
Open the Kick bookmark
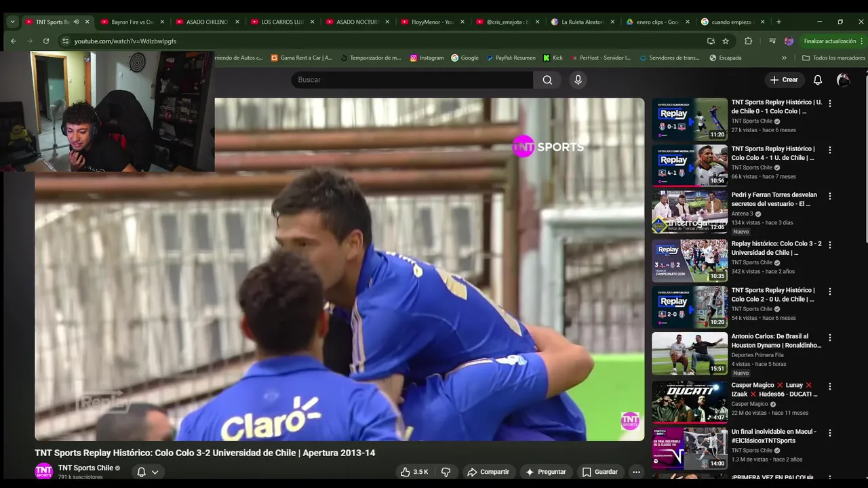(x=553, y=58)
